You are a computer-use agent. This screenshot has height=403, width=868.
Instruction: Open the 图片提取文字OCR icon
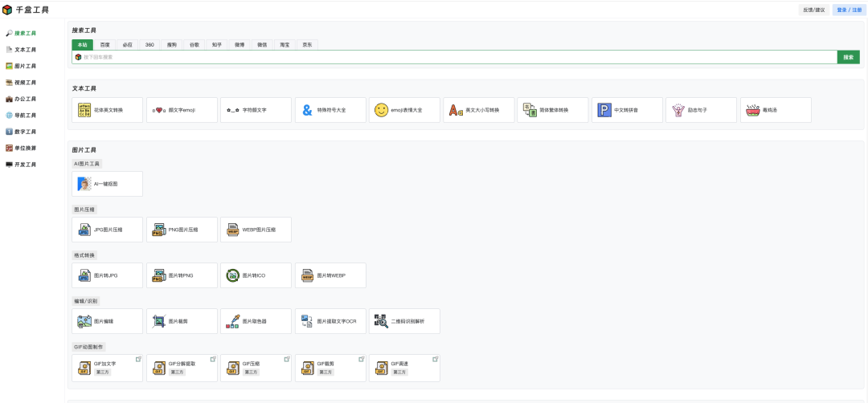click(x=307, y=320)
